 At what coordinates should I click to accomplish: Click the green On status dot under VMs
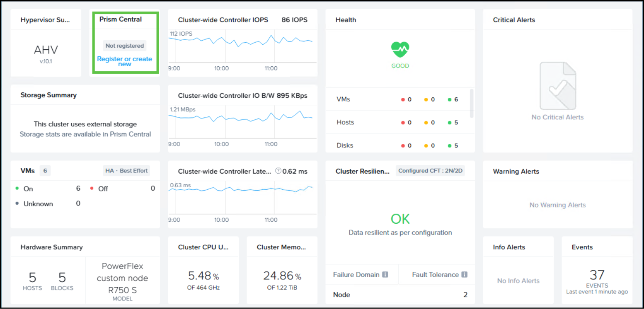[x=17, y=188]
